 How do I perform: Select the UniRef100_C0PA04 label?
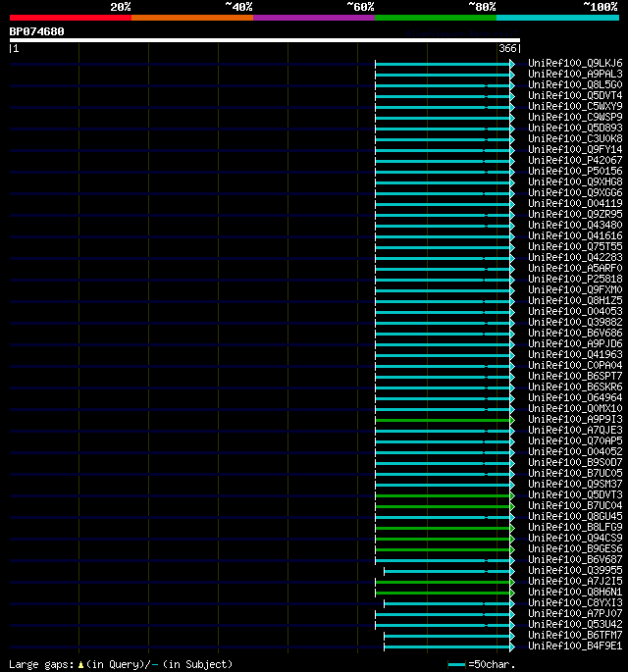click(575, 365)
